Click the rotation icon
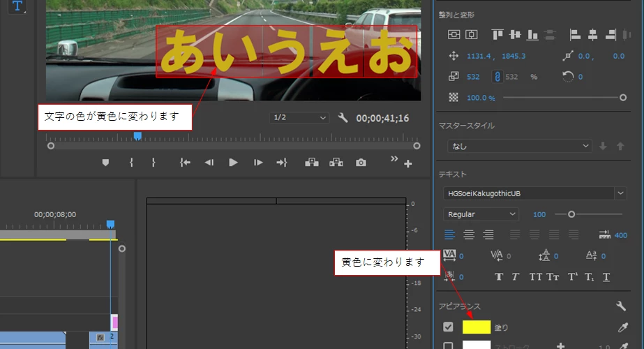 (568, 77)
